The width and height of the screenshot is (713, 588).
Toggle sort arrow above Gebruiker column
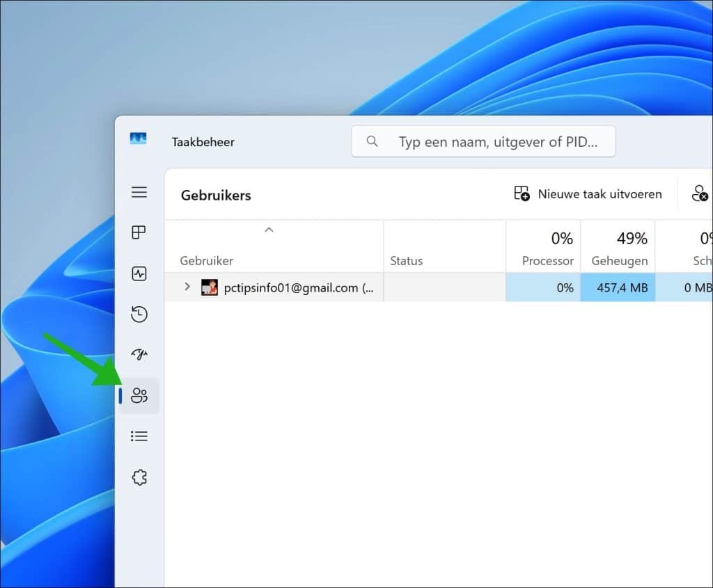(x=269, y=230)
